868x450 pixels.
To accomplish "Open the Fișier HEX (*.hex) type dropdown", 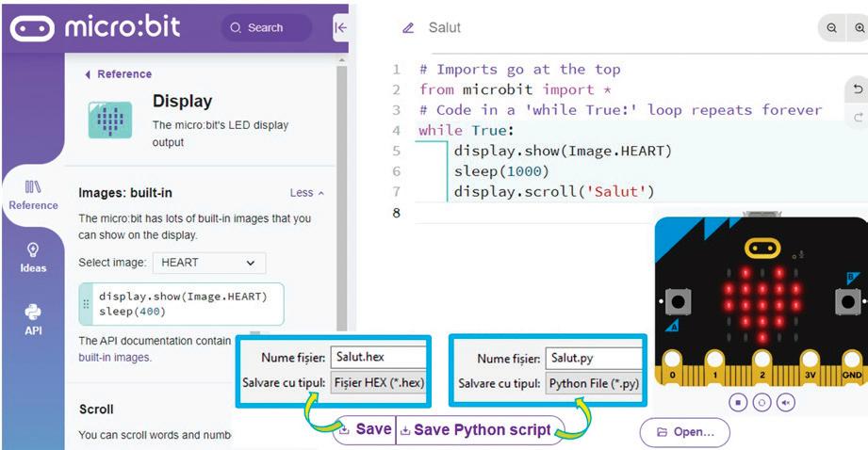I will point(379,382).
